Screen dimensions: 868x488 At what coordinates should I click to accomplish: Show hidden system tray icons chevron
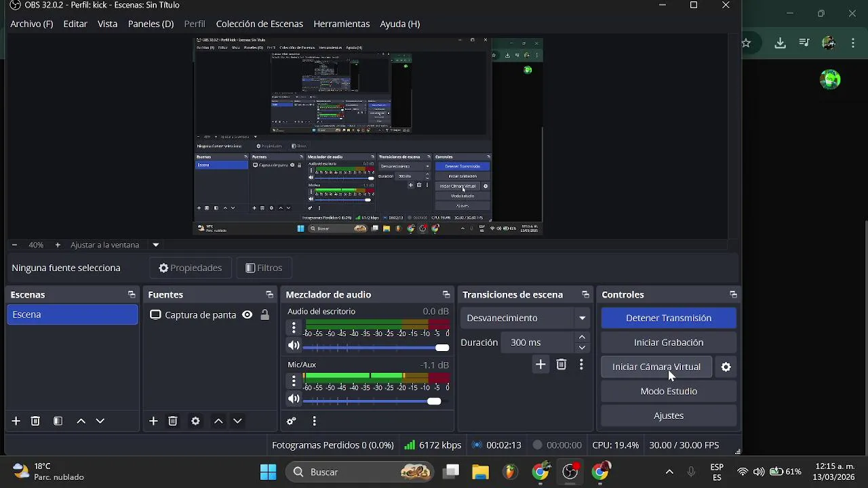tap(669, 472)
